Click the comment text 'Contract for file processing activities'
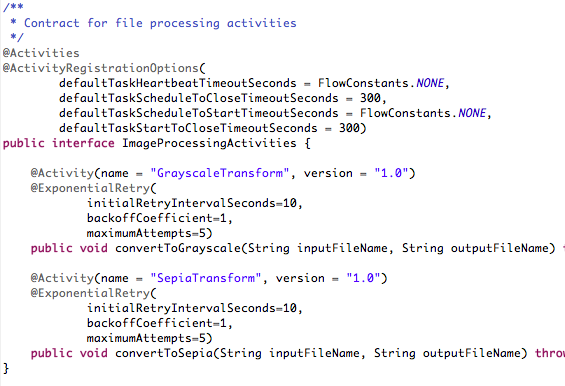 coord(160,23)
